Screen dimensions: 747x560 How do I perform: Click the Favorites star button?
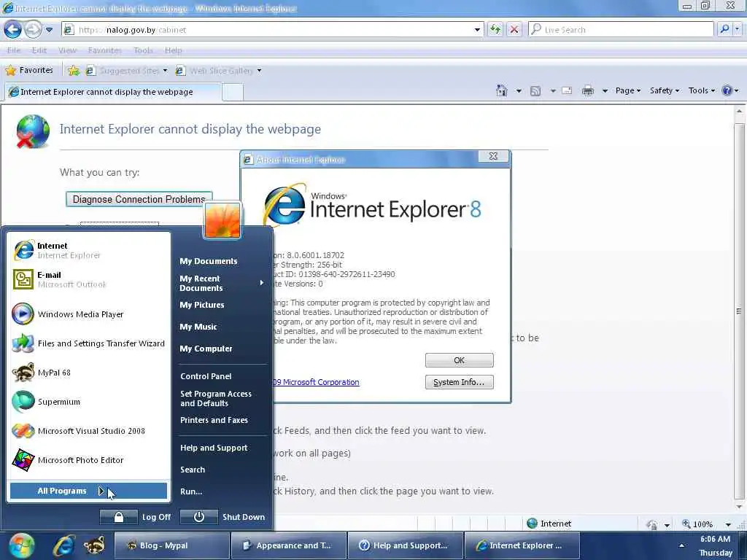click(x=29, y=71)
